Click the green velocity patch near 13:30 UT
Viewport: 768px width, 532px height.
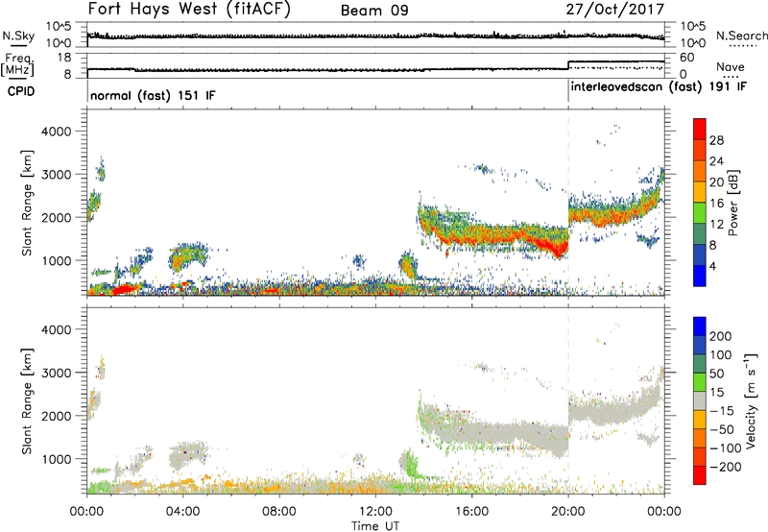(411, 464)
